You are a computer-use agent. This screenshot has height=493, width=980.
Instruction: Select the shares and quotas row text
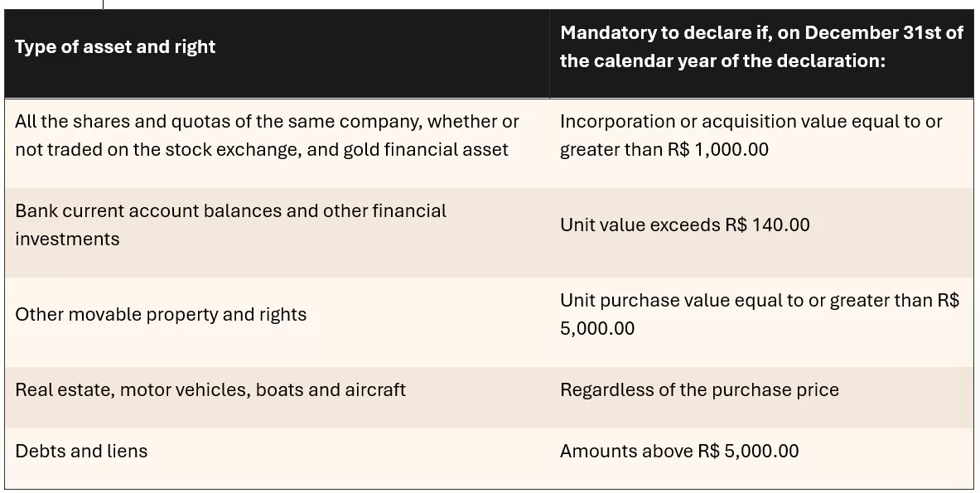(x=267, y=135)
